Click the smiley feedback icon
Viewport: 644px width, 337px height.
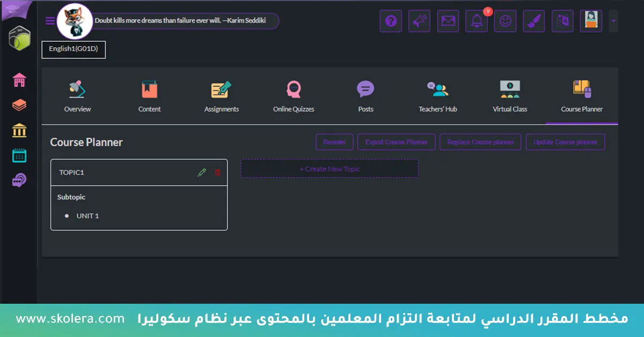pos(505,20)
